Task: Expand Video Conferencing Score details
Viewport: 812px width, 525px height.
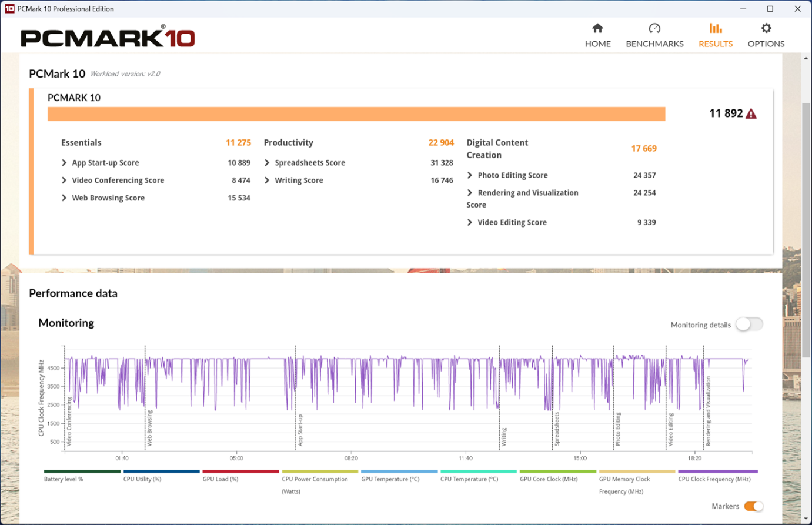Action: tap(64, 180)
